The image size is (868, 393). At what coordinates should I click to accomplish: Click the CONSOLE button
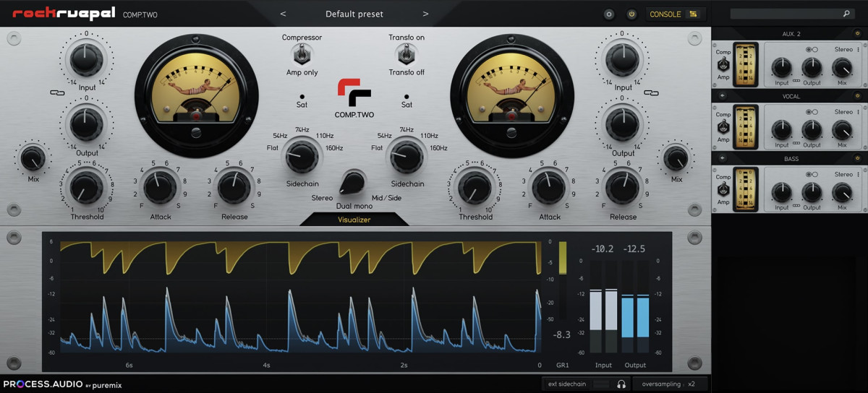click(x=674, y=14)
